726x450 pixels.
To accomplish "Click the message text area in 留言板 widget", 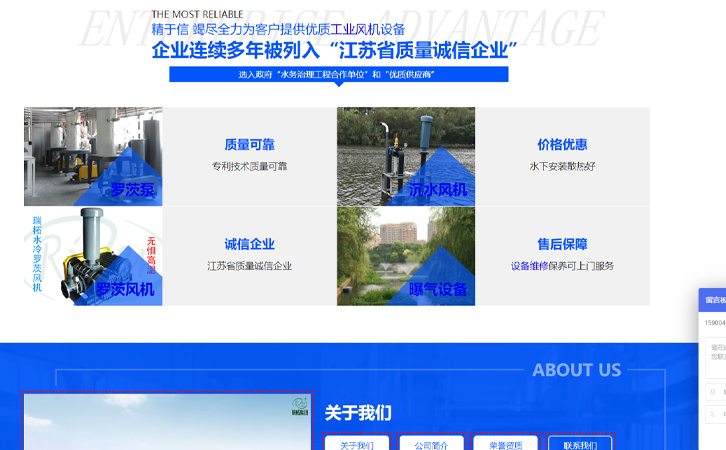I will tap(714, 352).
